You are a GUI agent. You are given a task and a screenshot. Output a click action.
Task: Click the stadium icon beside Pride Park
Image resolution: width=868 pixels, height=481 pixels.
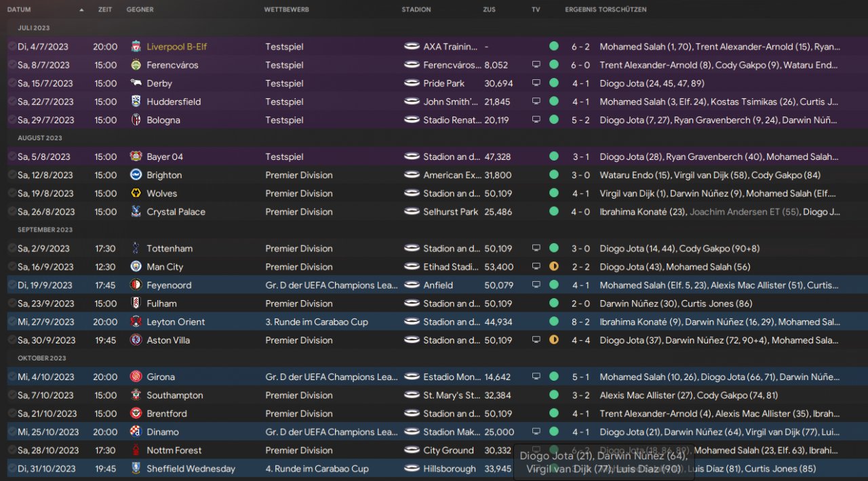(411, 83)
